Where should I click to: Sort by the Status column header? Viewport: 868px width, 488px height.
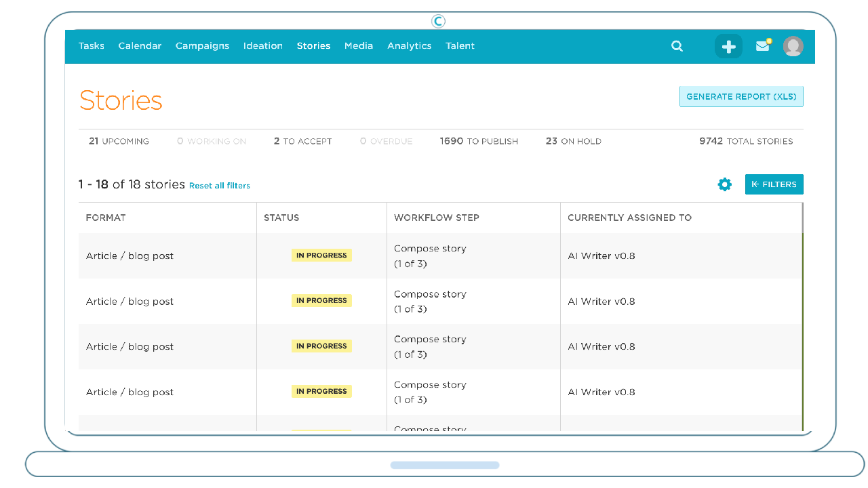point(281,218)
